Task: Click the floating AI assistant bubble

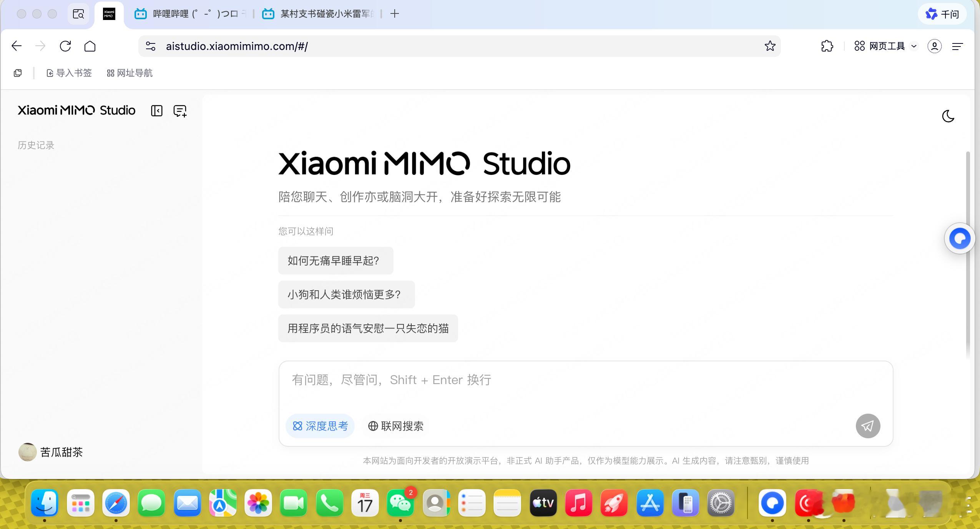Action: [x=959, y=238]
